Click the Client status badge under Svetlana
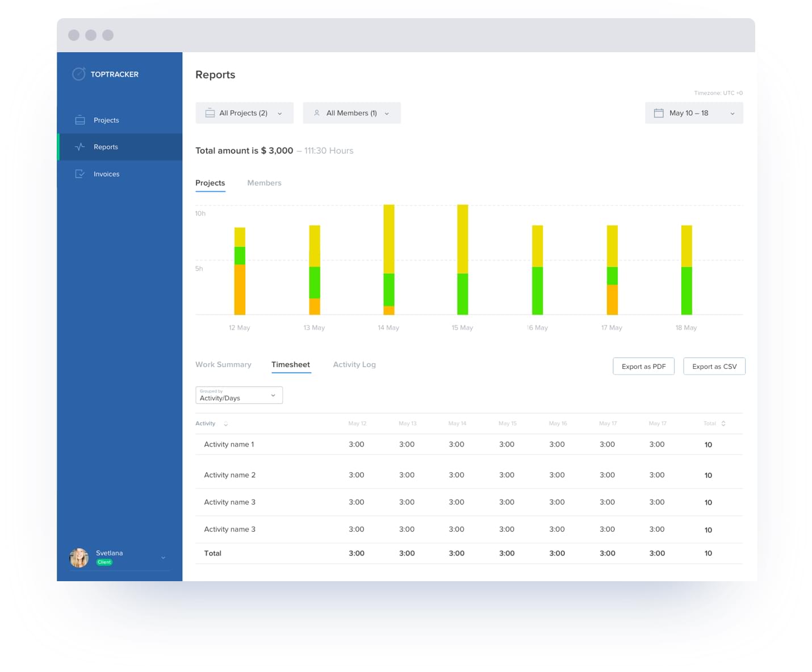Viewport: 812px width, 672px height. tap(104, 562)
